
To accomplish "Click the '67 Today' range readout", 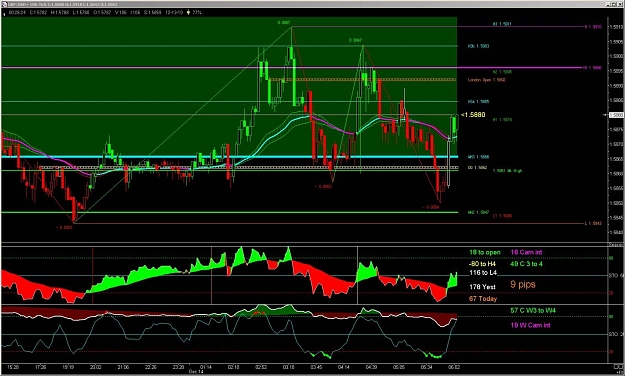I will [x=483, y=299].
